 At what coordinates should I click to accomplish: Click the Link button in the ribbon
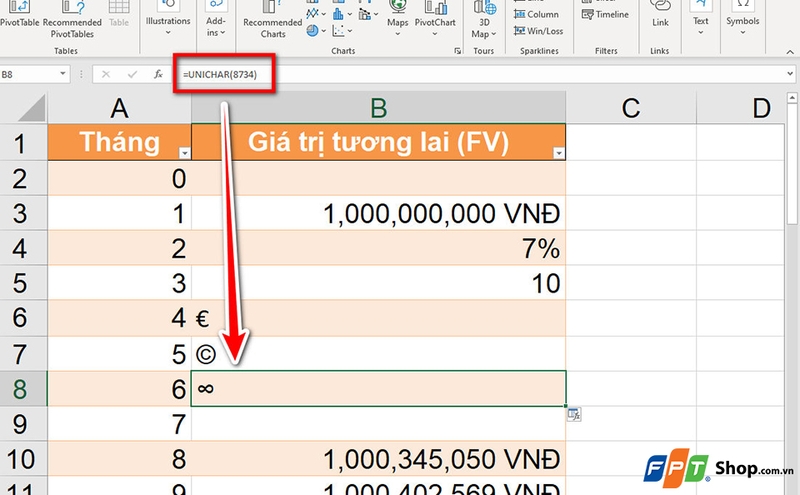click(x=660, y=15)
